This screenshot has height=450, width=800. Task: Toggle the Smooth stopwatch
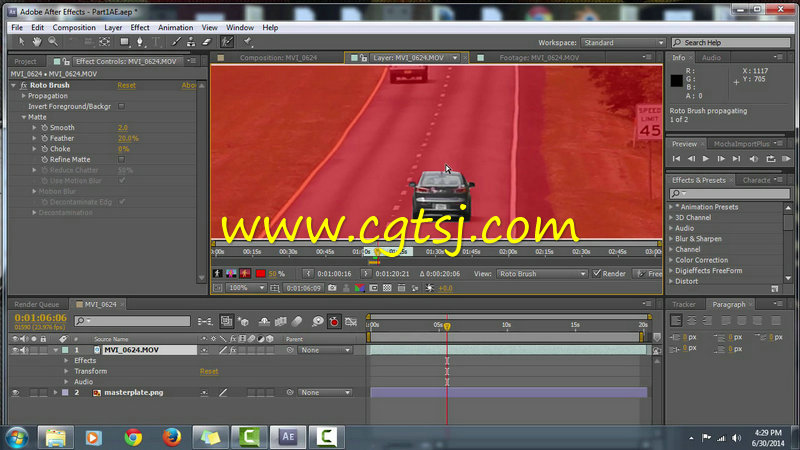(x=44, y=128)
